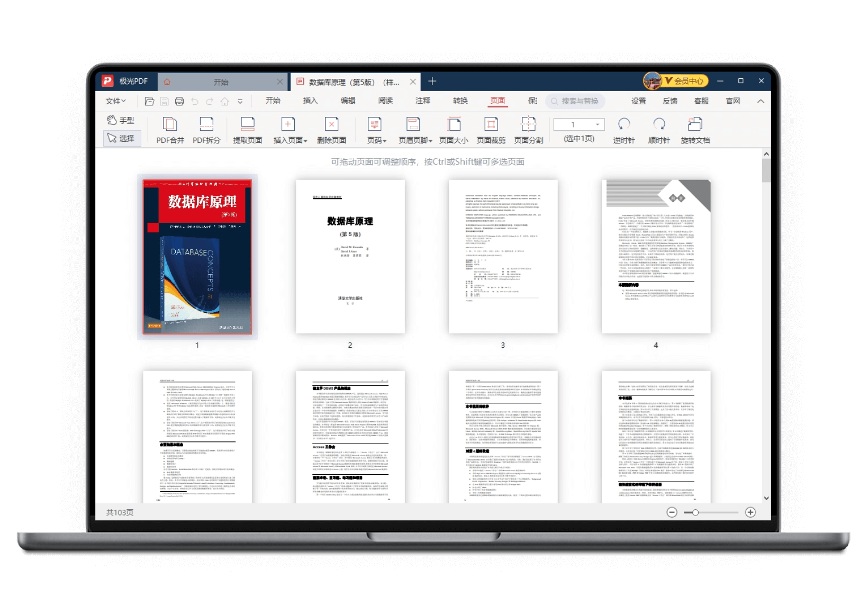Click the 删除页面 delete page icon
Screen dimensions: 868x614
[331, 124]
